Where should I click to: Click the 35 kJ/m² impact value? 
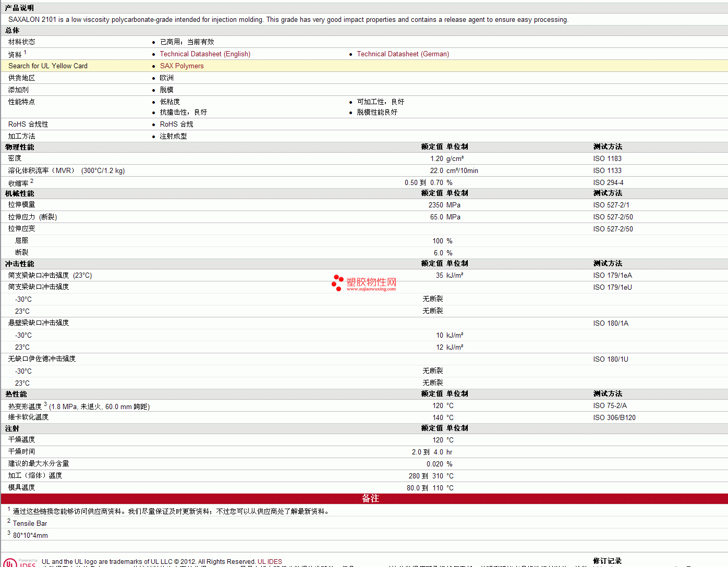[450, 275]
